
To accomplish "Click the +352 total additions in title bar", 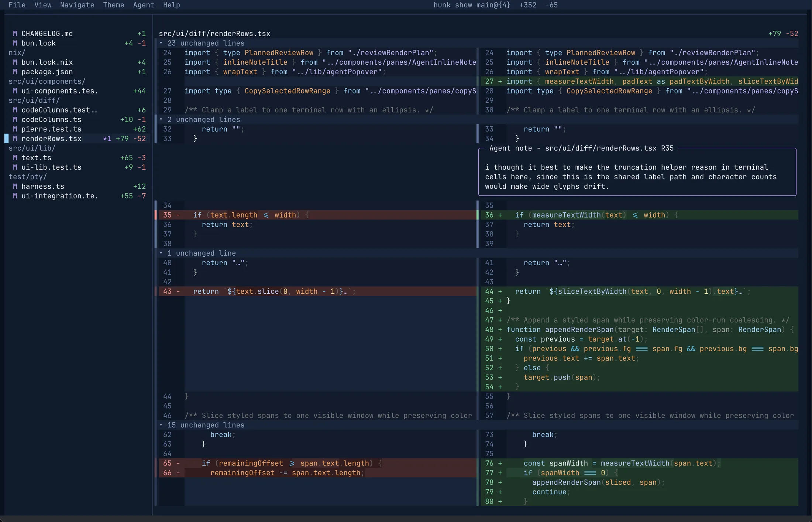I will pos(528,5).
